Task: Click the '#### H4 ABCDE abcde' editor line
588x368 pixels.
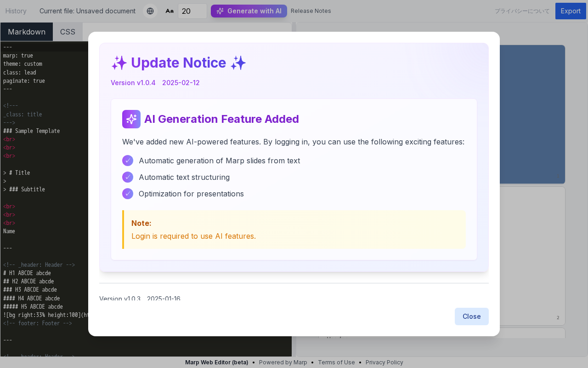Action: 32,298
